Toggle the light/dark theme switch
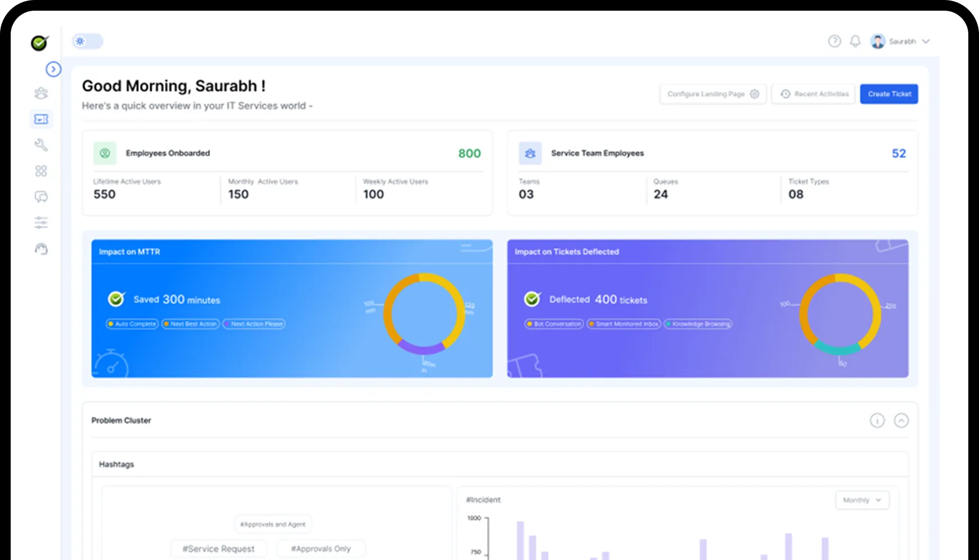Screen dimensions: 979x560 (88, 41)
